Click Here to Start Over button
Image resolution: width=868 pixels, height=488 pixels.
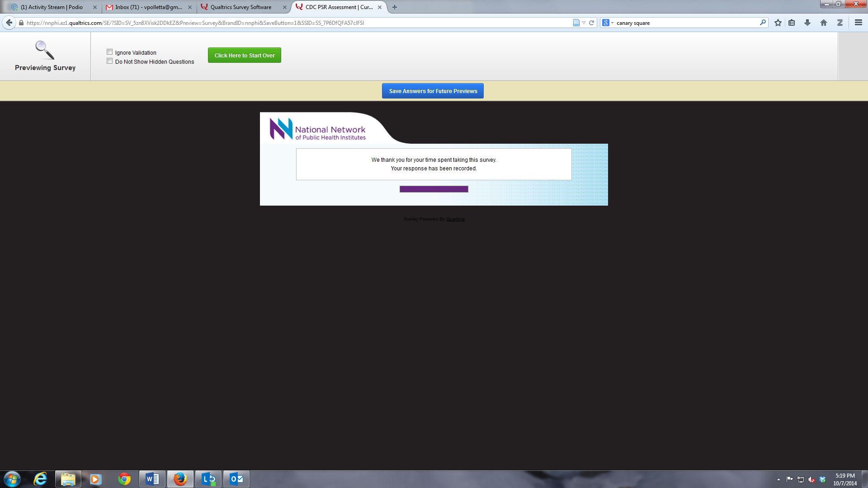tap(244, 55)
